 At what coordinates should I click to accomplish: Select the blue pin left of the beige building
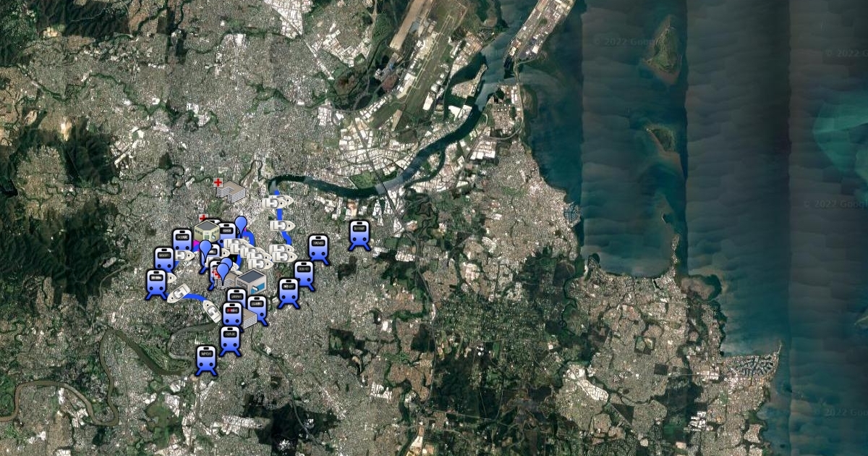click(x=205, y=252)
